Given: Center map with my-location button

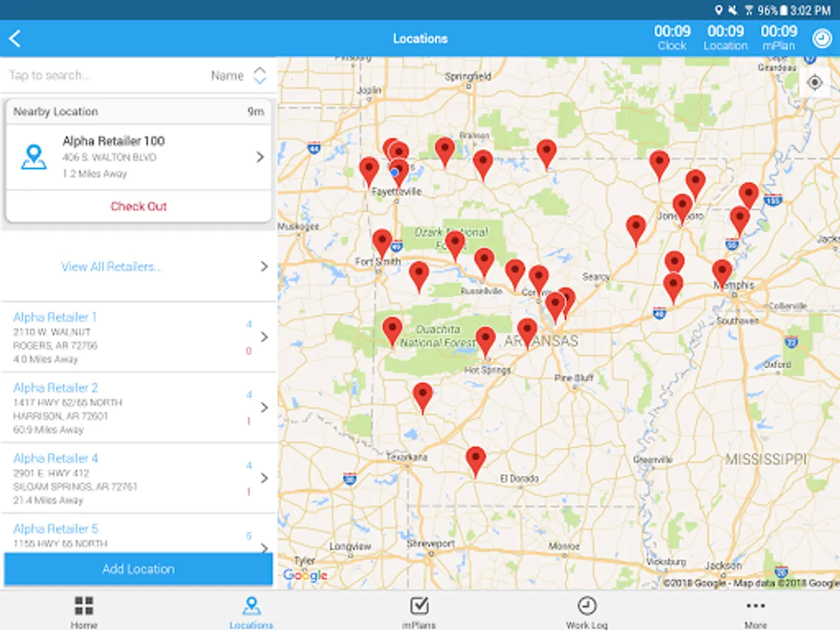Looking at the screenshot, I should tap(815, 83).
